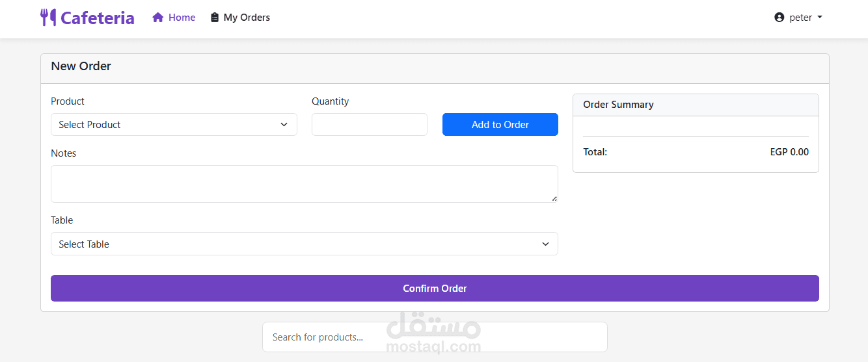The height and width of the screenshot is (362, 868).
Task: Click inside the Notes text area
Action: pos(304,183)
